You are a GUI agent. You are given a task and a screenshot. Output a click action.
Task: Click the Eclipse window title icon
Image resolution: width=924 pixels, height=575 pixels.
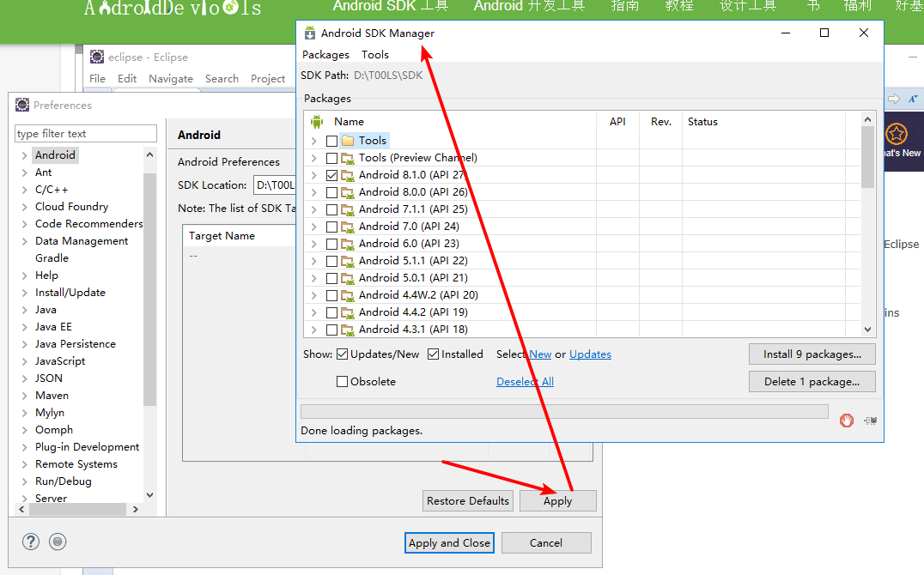pos(97,57)
